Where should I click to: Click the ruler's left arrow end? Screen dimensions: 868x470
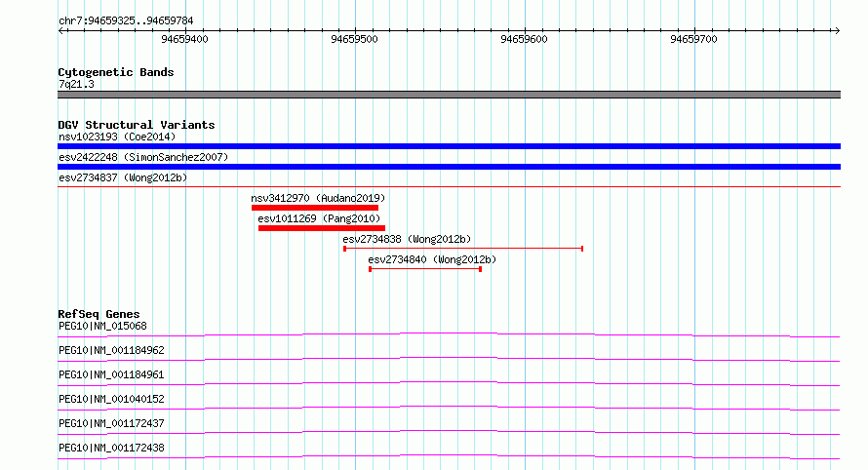60,31
